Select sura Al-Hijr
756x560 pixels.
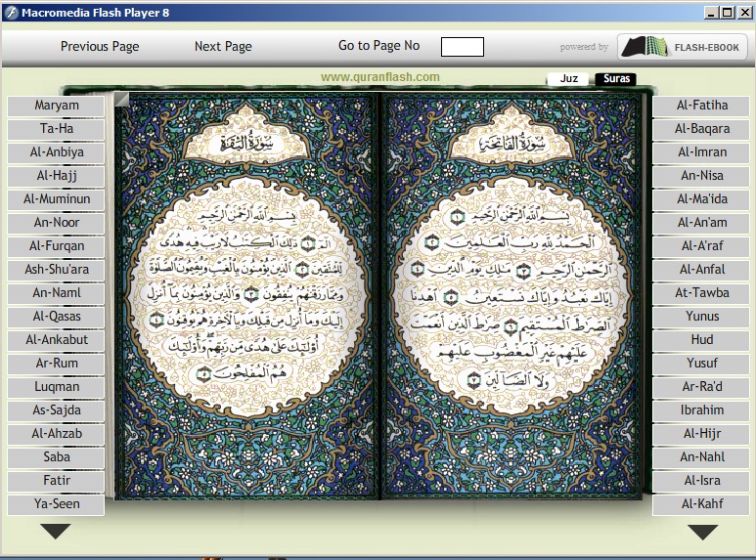coord(701,434)
